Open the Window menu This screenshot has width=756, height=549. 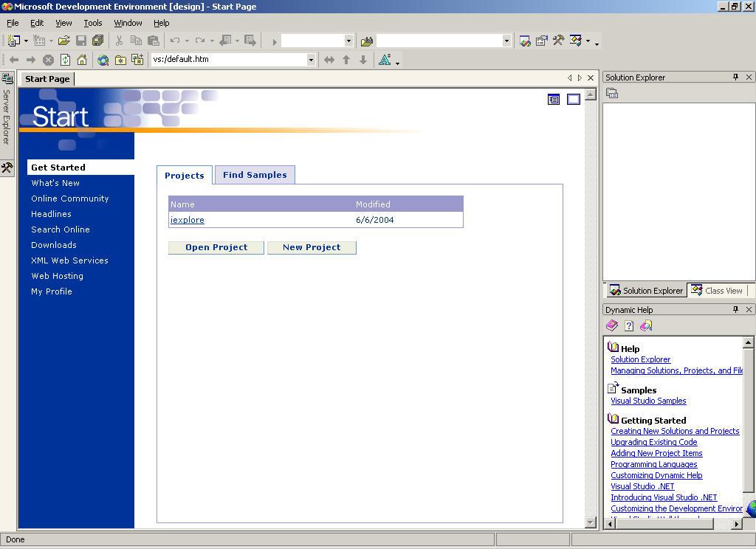pyautogui.click(x=128, y=23)
